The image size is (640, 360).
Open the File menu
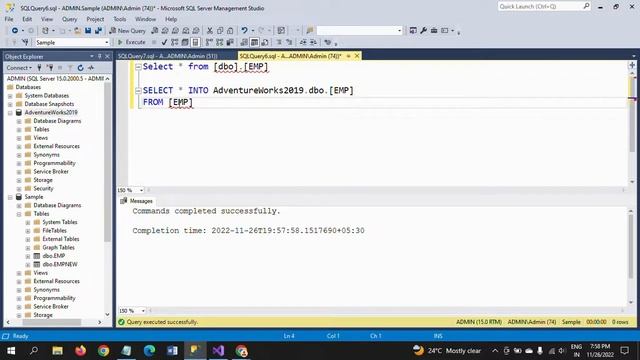pyautogui.click(x=9, y=19)
